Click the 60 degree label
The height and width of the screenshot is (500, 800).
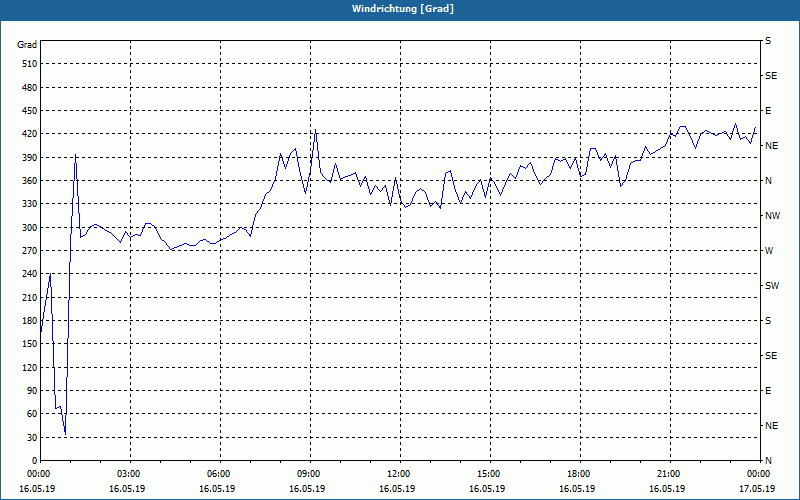(32, 414)
